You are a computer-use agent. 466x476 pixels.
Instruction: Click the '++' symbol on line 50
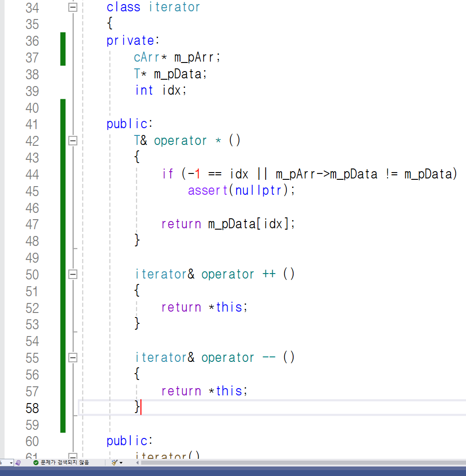point(269,274)
